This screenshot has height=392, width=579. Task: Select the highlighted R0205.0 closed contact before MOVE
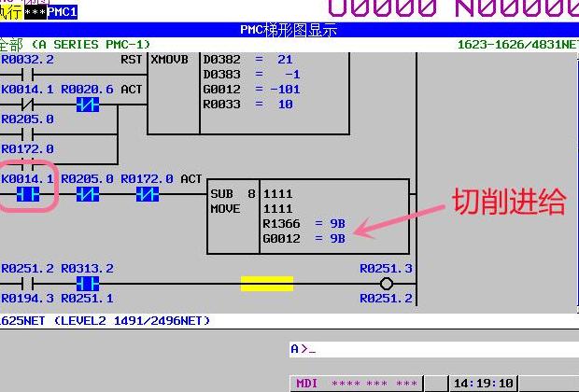[x=88, y=194]
